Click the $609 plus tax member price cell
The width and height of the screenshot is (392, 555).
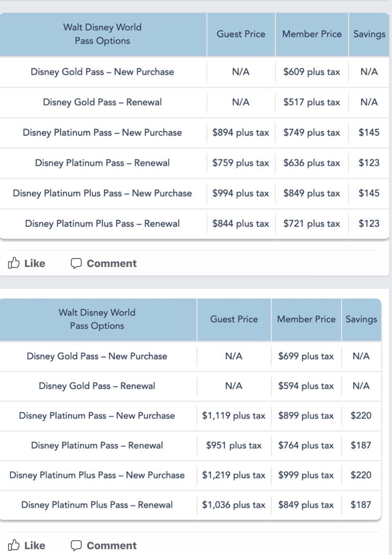click(311, 72)
